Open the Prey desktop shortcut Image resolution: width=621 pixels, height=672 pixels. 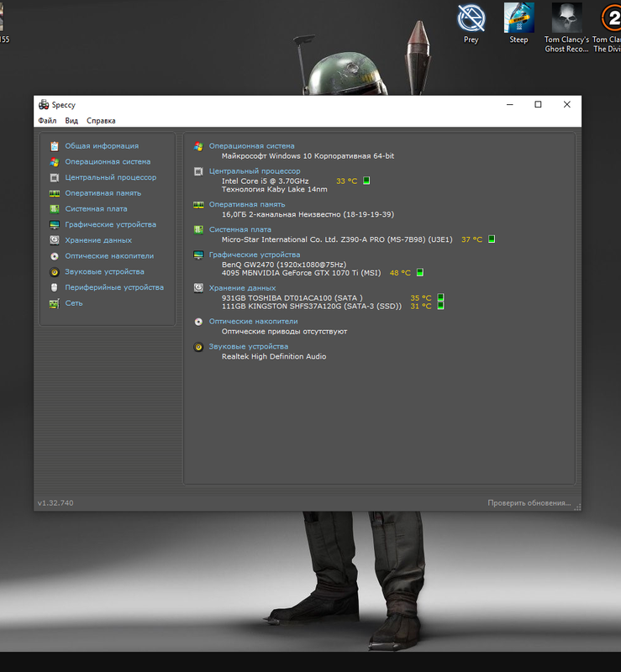coord(471,24)
